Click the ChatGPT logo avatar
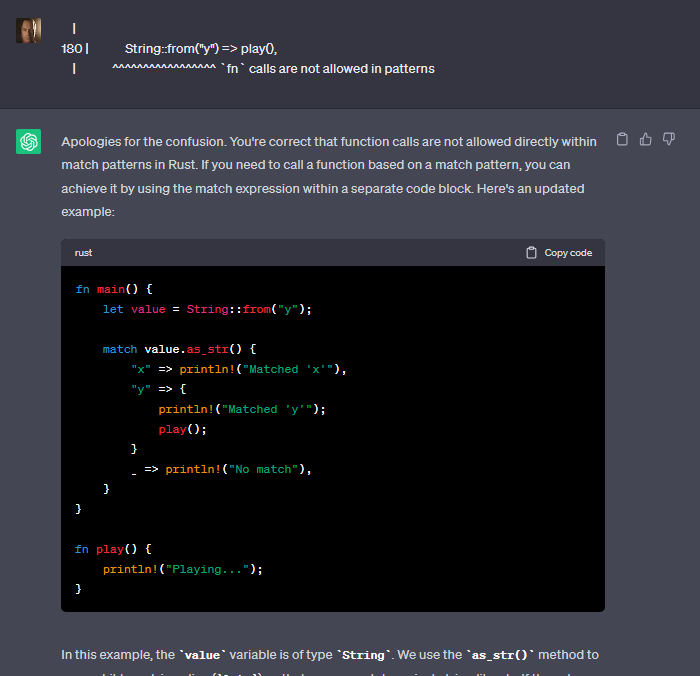The width and height of the screenshot is (700, 676). [x=29, y=142]
